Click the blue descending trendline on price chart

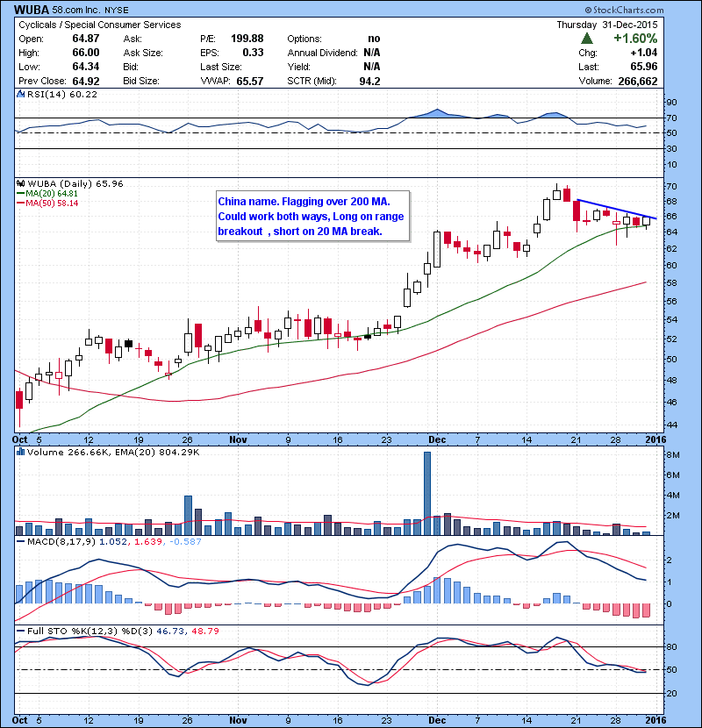click(617, 210)
